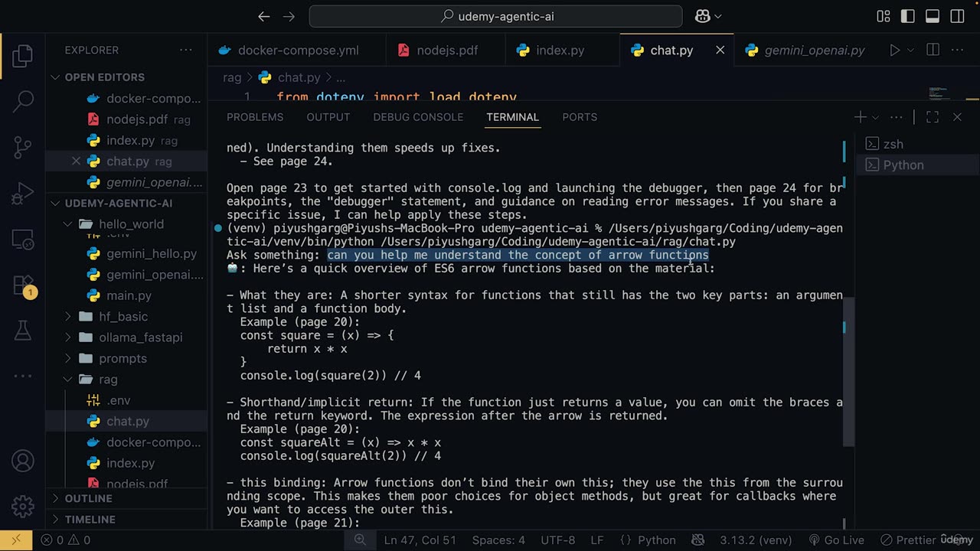Screen dimensions: 980x551
Task: Open the Remote Explorer view
Action: [23, 239]
